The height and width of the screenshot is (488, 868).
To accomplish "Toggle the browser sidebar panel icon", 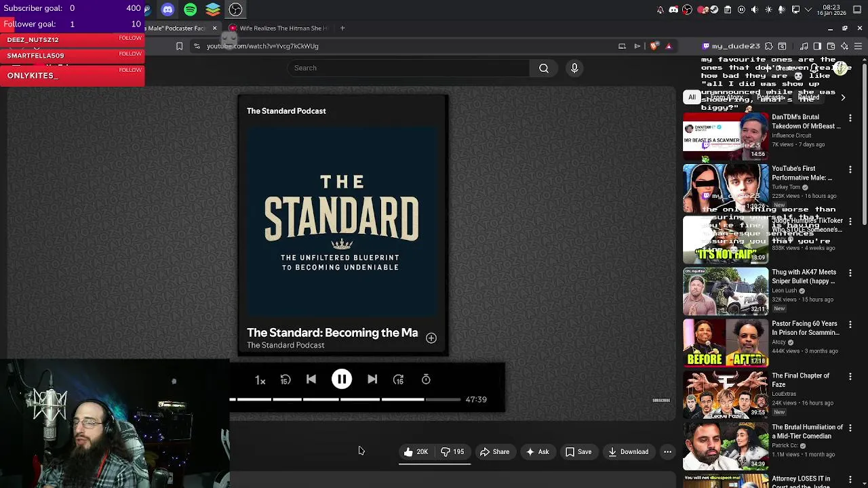I will coord(817,46).
